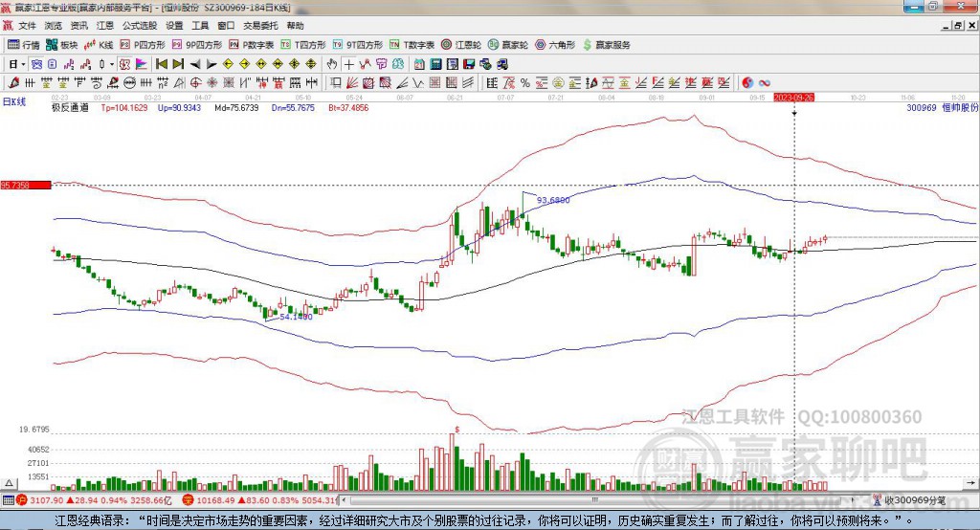This screenshot has height=530, width=980.
Task: Toggle the infinity loop tool
Action: 764,82
